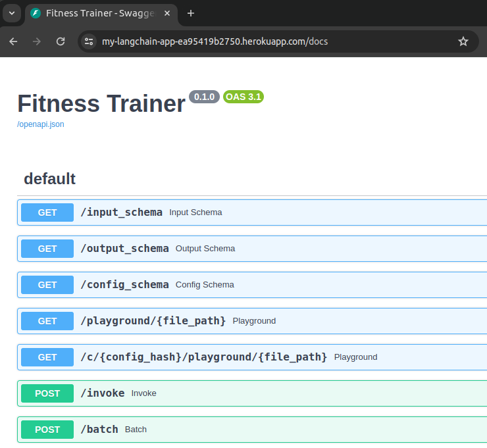The width and height of the screenshot is (487, 448).
Task: Click the 0.1.0 version badge
Action: pyautogui.click(x=205, y=97)
